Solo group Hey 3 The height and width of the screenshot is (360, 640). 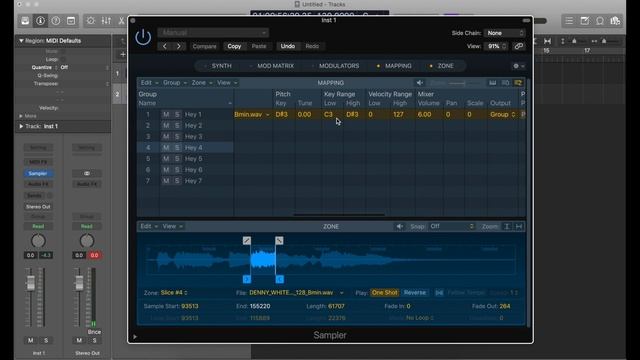[177, 137]
